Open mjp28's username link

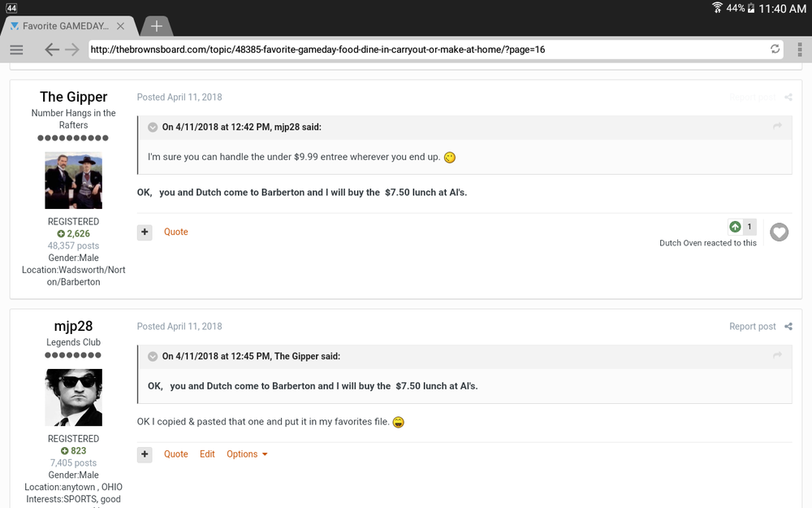tap(74, 326)
